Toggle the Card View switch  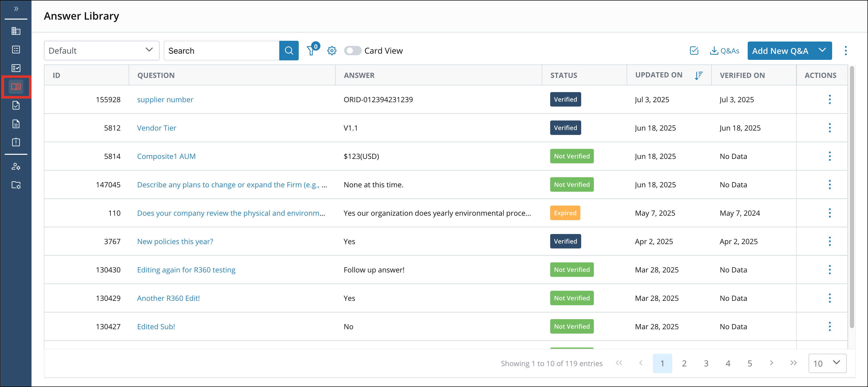352,51
